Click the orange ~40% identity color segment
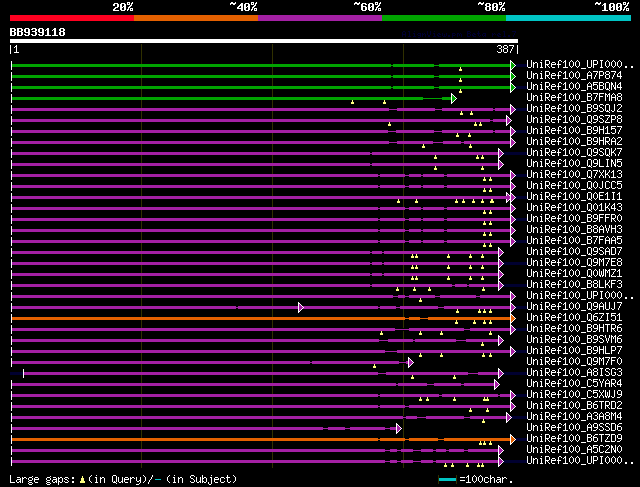Viewport: 640px width, 487px height. (196, 18)
